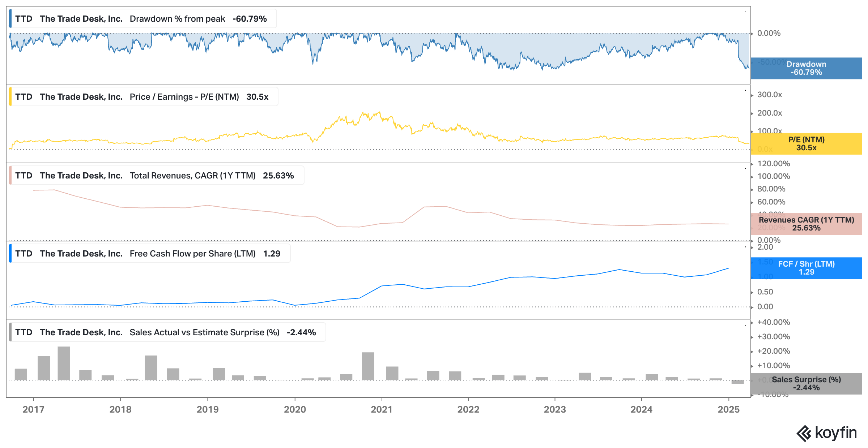
Task: Click the 60.00% revenue axis label
Action: click(771, 202)
